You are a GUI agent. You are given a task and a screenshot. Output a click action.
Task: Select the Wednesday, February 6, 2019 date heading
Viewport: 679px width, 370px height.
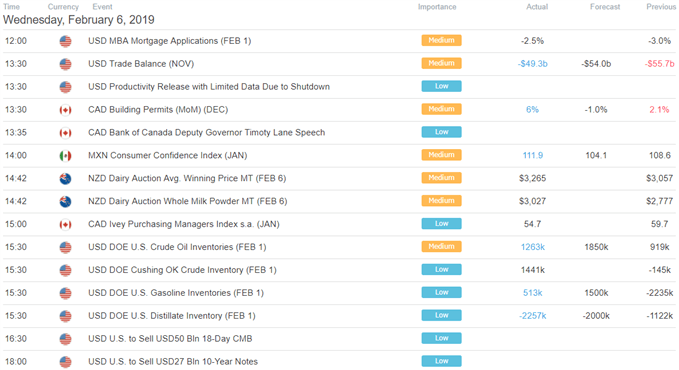tap(78, 20)
